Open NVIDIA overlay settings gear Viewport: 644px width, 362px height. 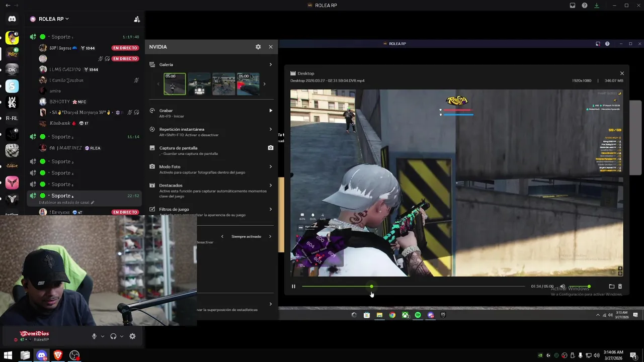click(258, 47)
